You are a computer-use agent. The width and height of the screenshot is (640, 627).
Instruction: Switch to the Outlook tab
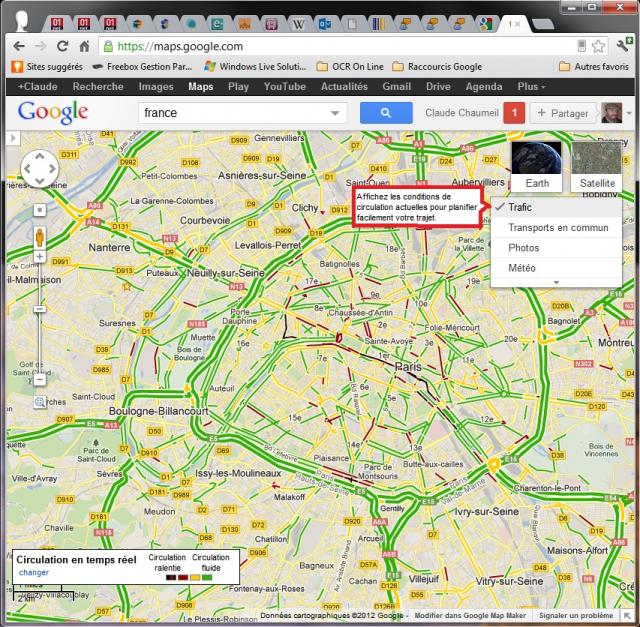[325, 24]
